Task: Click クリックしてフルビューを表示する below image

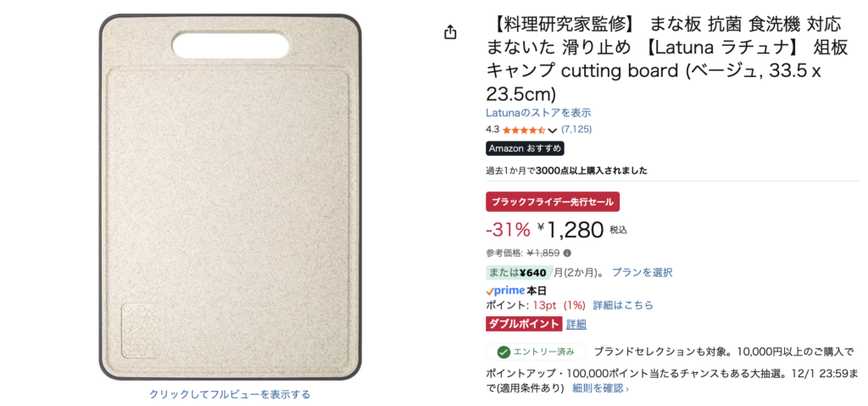Action: point(230,394)
